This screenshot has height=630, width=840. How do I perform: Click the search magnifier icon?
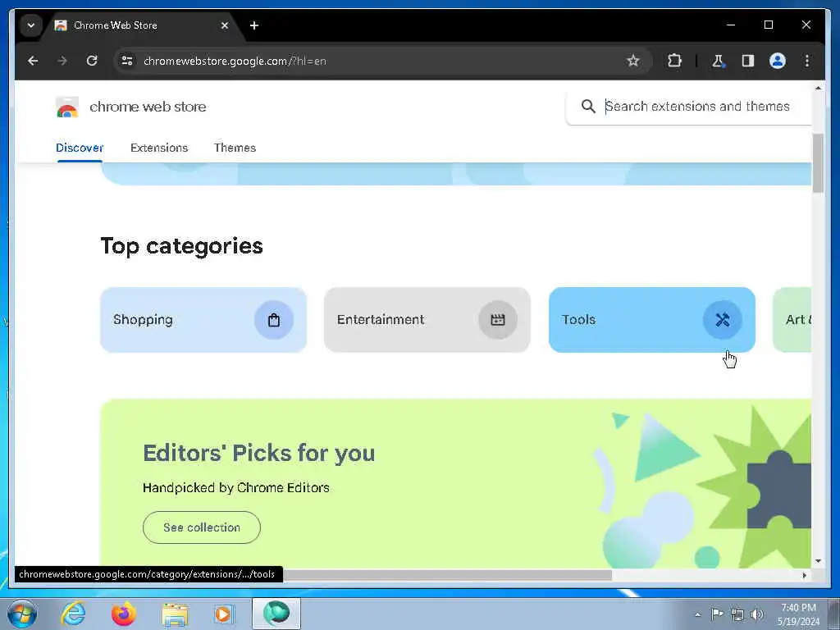coord(588,106)
